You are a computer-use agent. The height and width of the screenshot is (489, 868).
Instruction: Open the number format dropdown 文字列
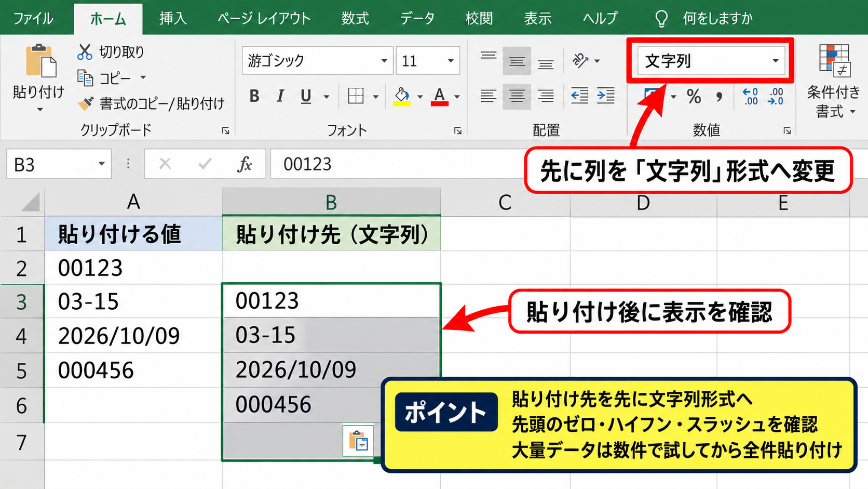point(776,61)
